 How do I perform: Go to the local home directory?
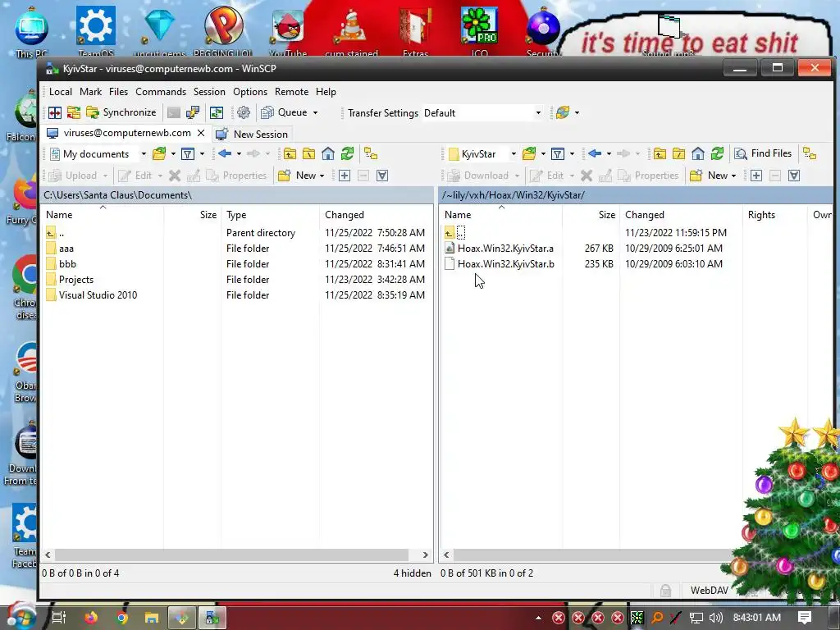[328, 154]
